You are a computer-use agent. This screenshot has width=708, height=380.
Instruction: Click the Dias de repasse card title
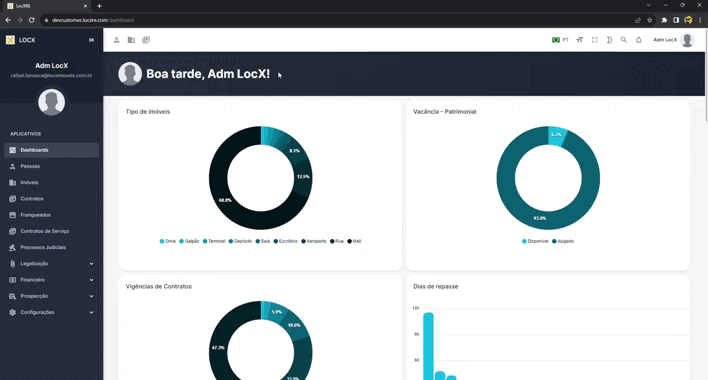[435, 287]
